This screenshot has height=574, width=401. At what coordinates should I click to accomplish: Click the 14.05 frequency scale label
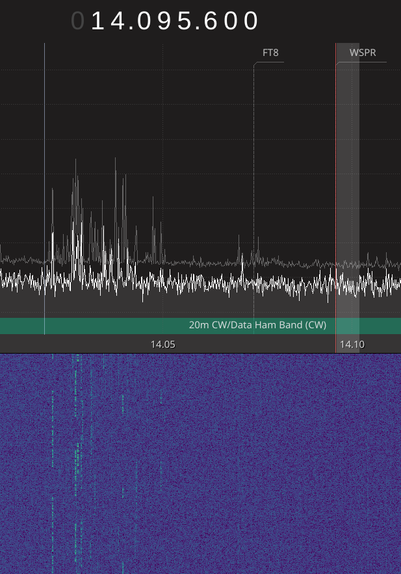(x=163, y=344)
